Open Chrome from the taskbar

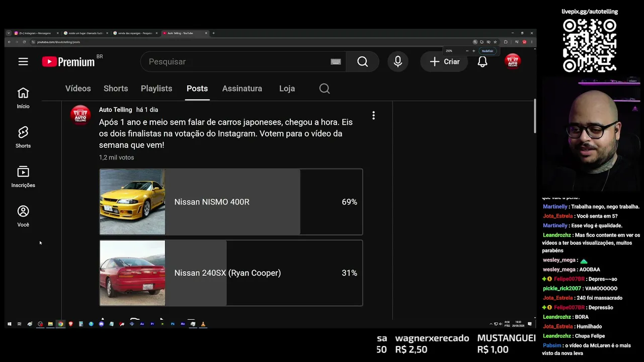coord(60,324)
